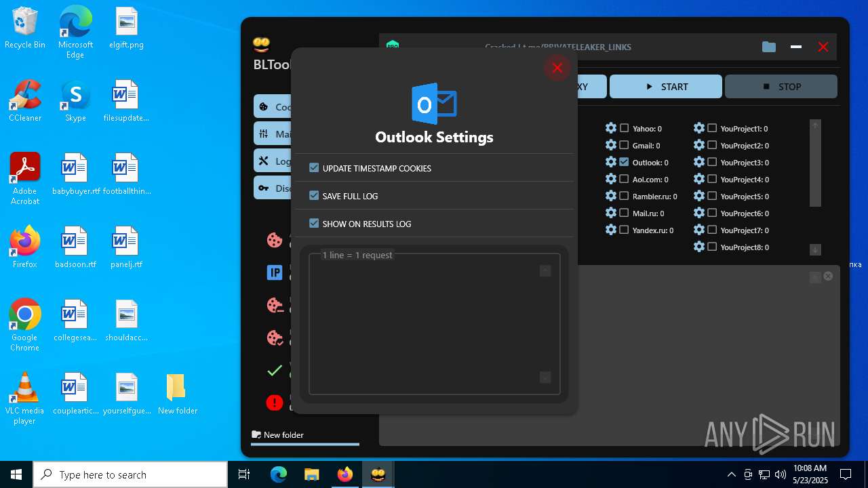868x488 pixels.
Task: Clear results log with the X icon
Action: coord(828,276)
